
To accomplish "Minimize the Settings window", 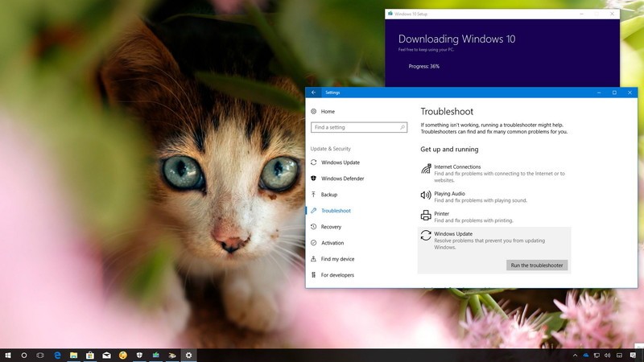I will pyautogui.click(x=599, y=93).
